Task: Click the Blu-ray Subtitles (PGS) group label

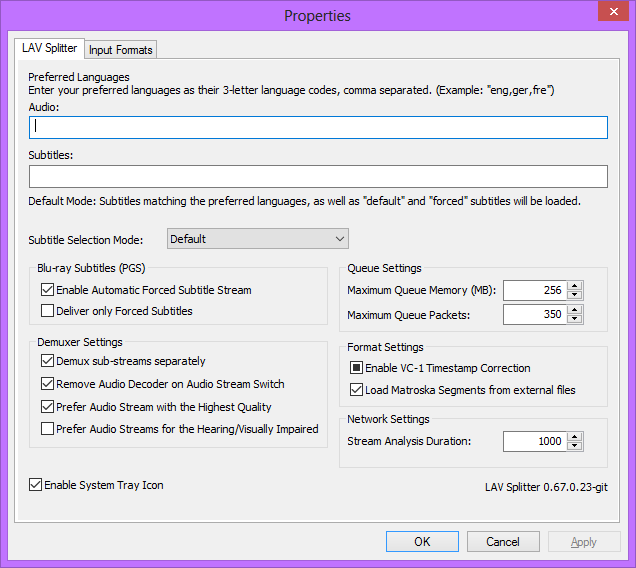Action: [91, 268]
